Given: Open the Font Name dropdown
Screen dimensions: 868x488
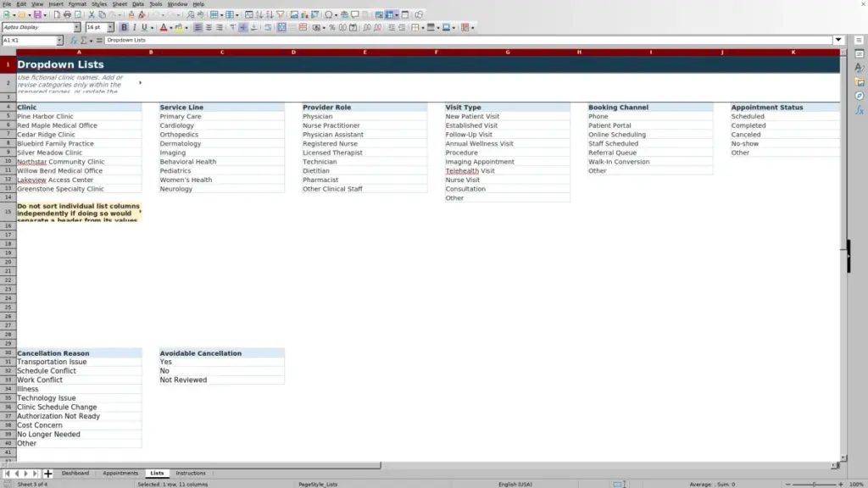Looking at the screenshot, I should pos(77,28).
